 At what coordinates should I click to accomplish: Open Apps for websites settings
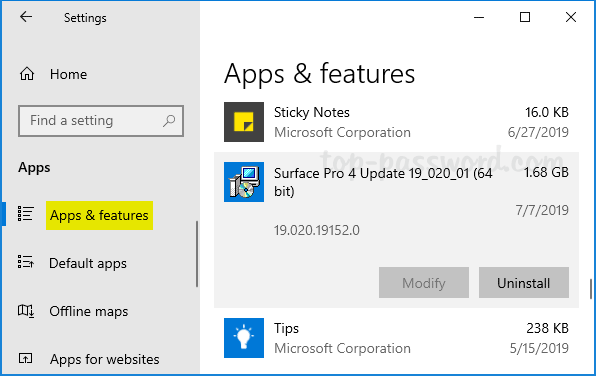105,359
